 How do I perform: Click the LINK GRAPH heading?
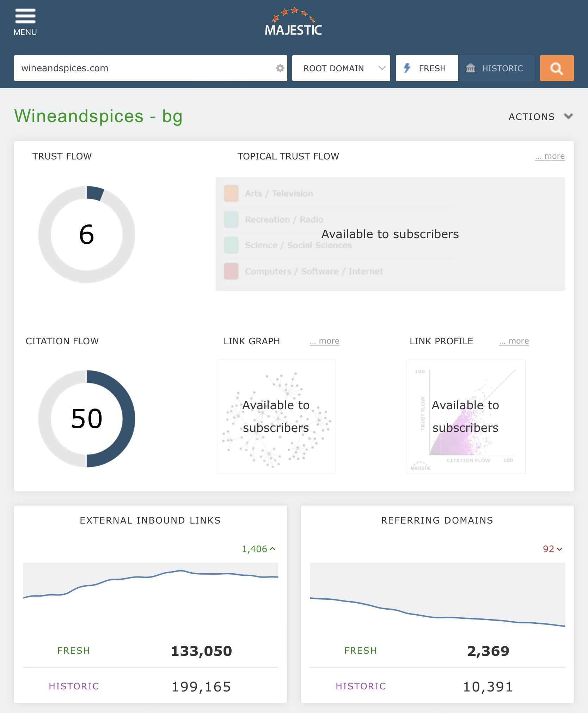[x=252, y=341]
